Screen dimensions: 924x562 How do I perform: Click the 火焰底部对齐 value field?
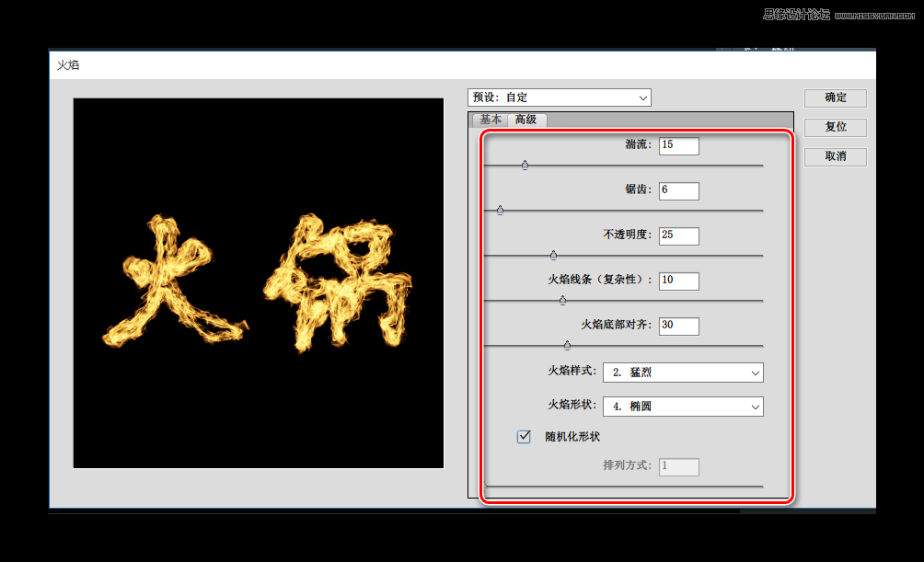click(679, 326)
